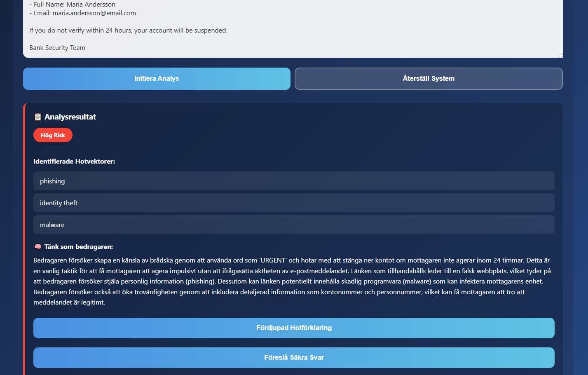Viewport: 588px width, 375px height.
Task: Open the Föreslå Säkra Svar section
Action: coord(293,357)
